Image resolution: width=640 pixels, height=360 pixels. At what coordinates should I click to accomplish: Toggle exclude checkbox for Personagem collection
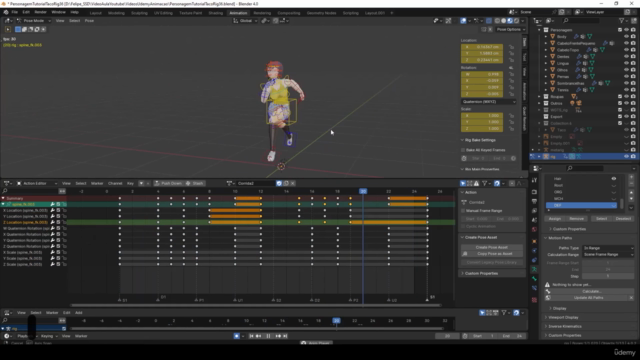(620, 30)
